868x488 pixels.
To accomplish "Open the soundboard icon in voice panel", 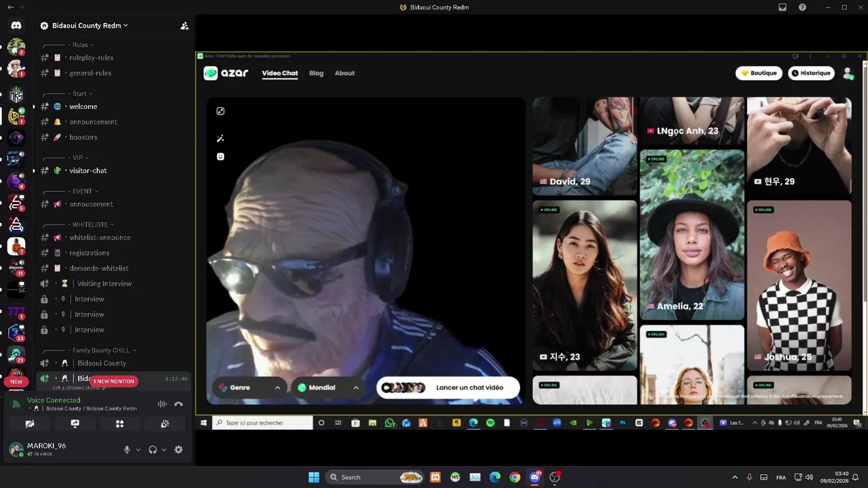I will (x=165, y=424).
